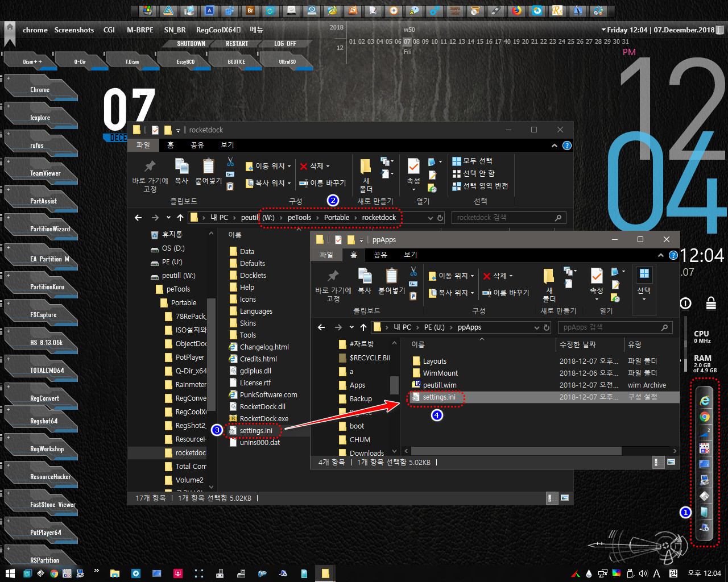Click the Up arrow in ppApps navigation
Viewport: 728px width, 582px height.
coord(363,327)
